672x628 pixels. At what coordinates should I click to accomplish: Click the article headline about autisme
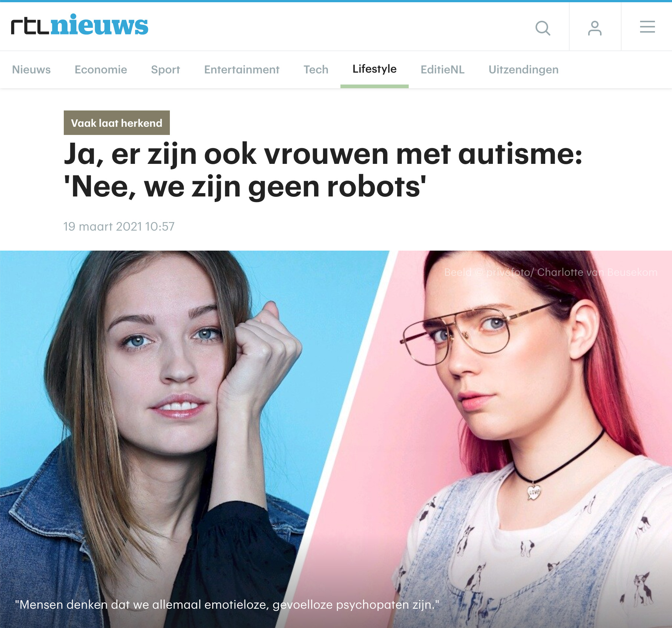pos(323,170)
